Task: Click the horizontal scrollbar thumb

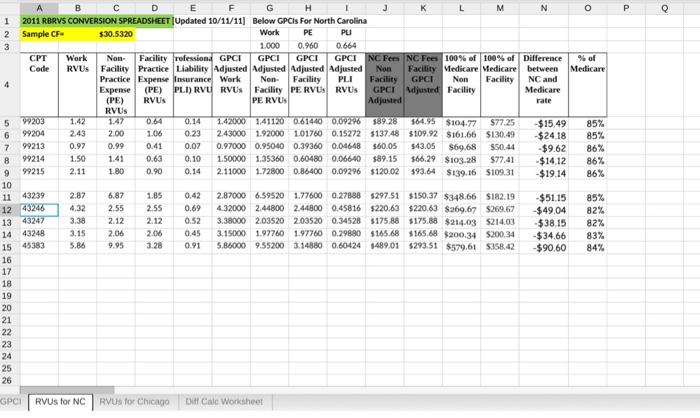Action: pyautogui.click(x=67, y=390)
